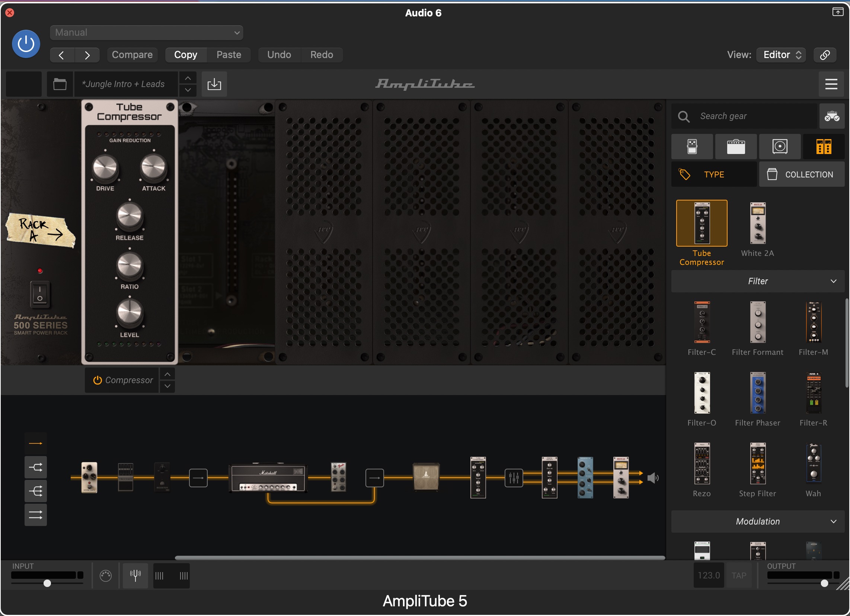Save the preset with download icon

click(214, 84)
